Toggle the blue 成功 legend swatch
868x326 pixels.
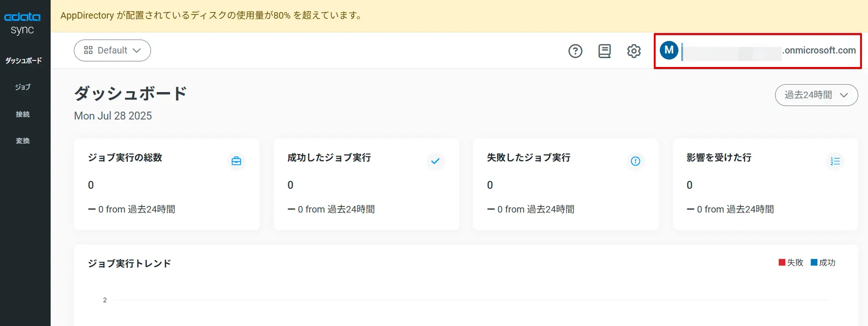coord(814,262)
